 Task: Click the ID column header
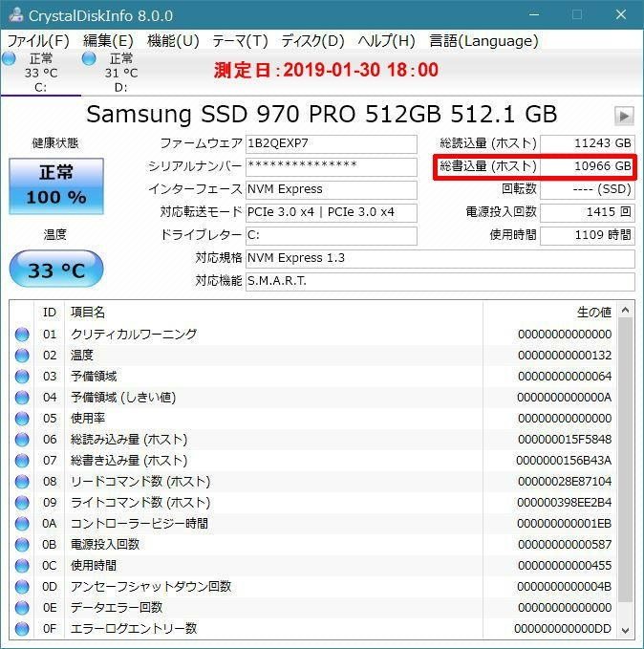[x=50, y=313]
